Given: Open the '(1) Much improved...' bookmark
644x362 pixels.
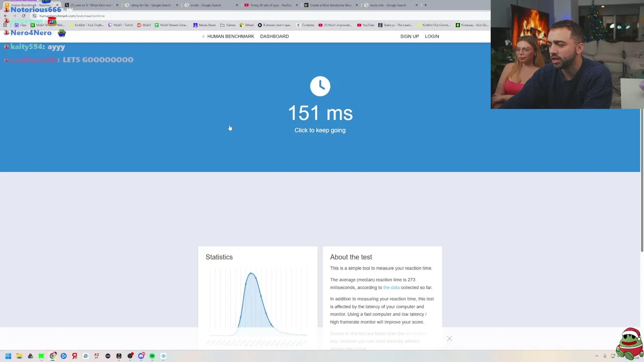Looking at the screenshot, I should pyautogui.click(x=335, y=25).
